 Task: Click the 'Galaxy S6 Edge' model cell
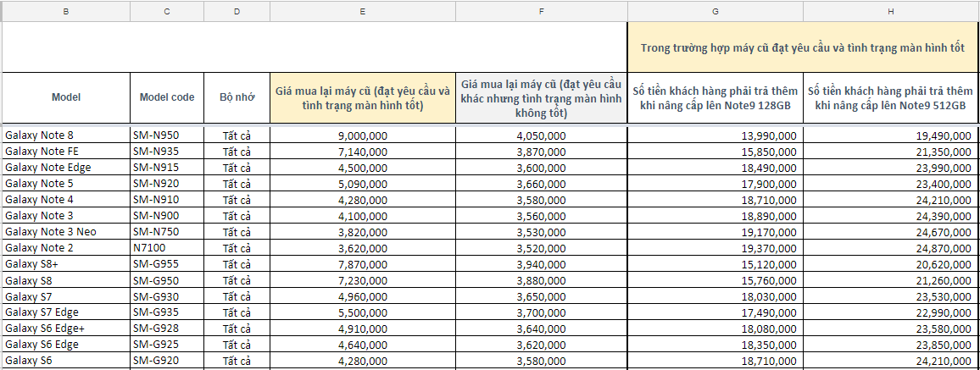pyautogui.click(x=66, y=345)
